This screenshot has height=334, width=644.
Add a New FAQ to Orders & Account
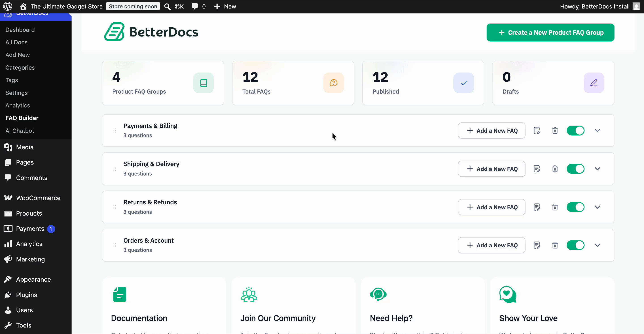(x=491, y=245)
